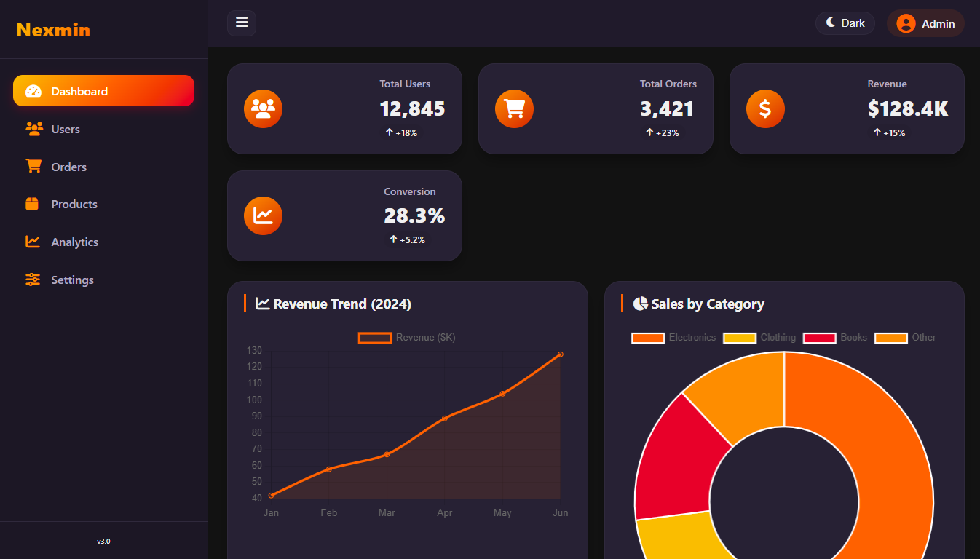
Task: Click the Apr data point on revenue line
Action: pyautogui.click(x=445, y=418)
